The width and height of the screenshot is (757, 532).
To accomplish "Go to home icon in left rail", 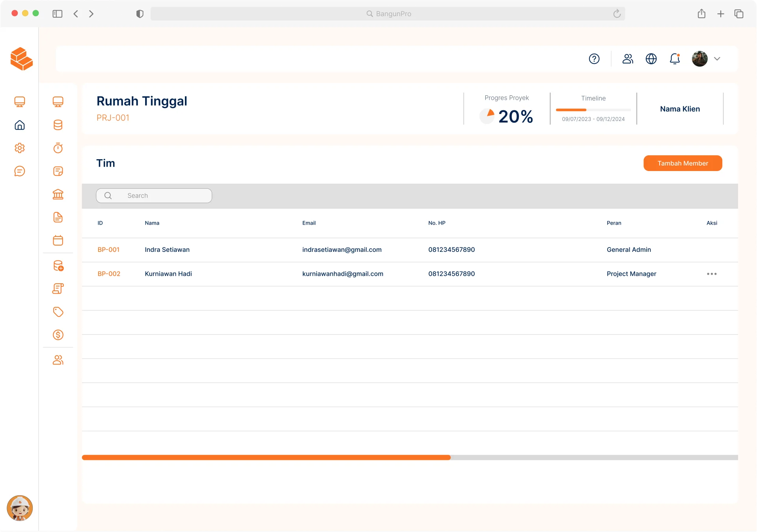I will [20, 125].
